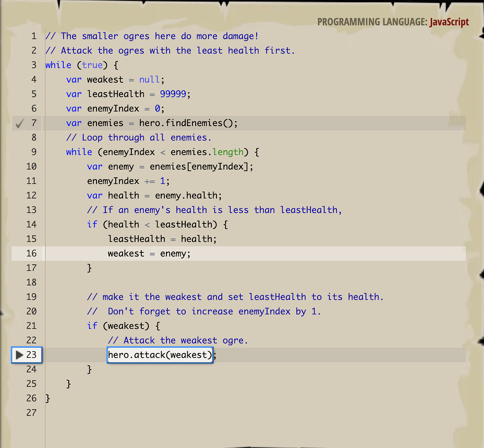484x448 pixels.
Task: Click the gutter marker box around line 23 number
Action: click(x=26, y=355)
